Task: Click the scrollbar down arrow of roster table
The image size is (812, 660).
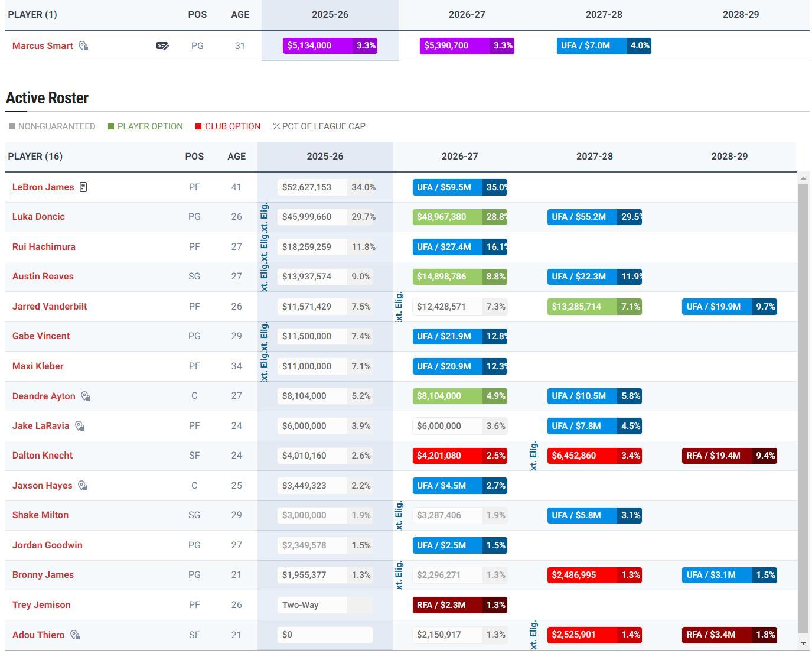Action: tap(803, 643)
